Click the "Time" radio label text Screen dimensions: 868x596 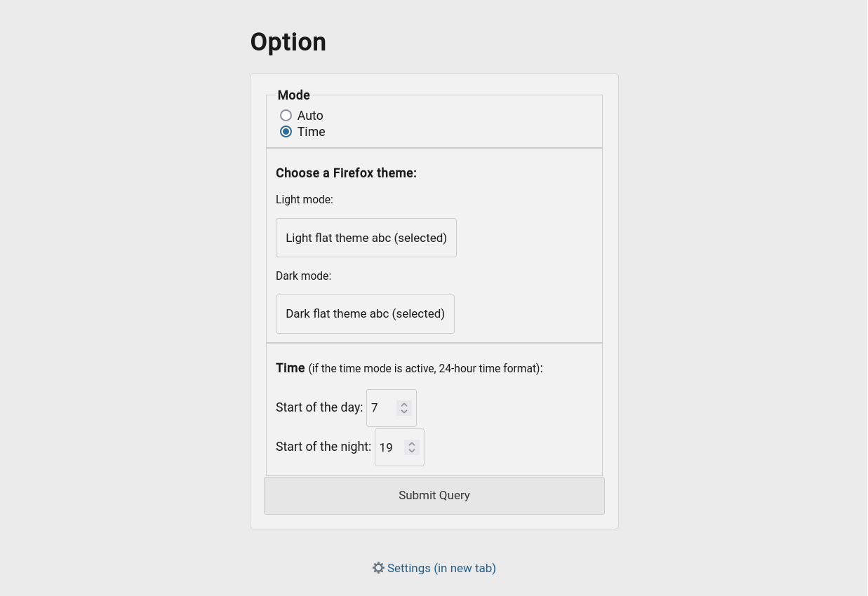pos(311,132)
